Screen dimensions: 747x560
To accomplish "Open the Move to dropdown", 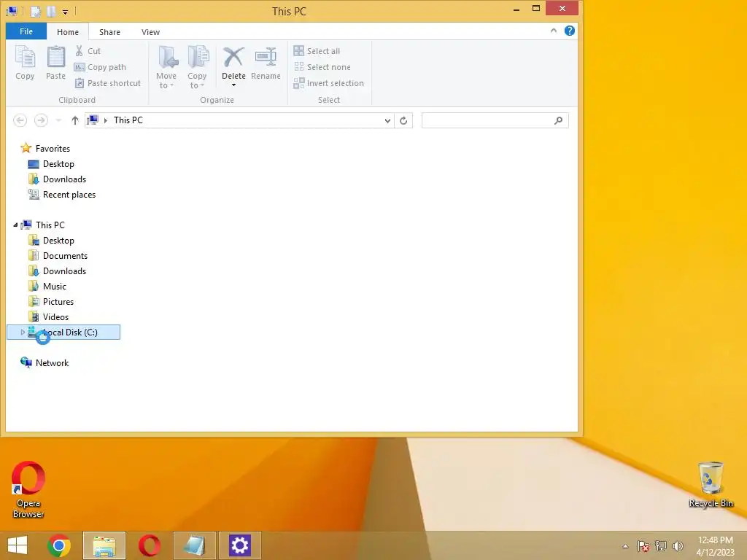I will [x=166, y=67].
